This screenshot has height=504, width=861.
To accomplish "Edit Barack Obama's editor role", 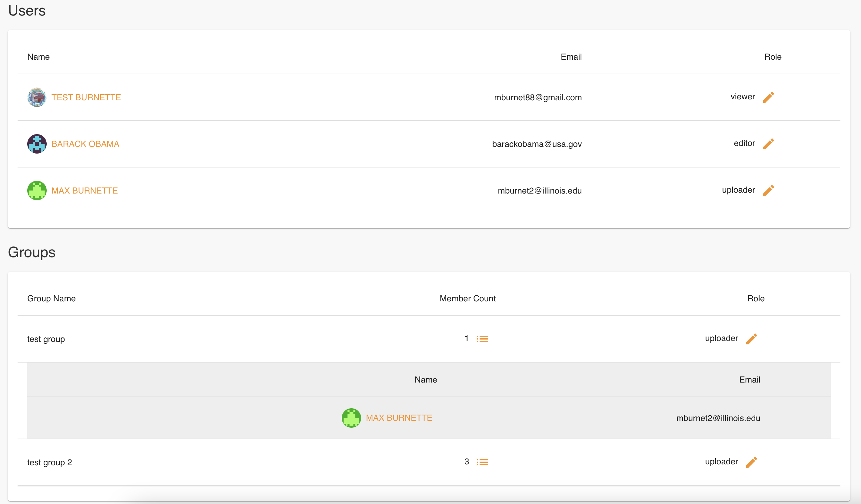I will [x=768, y=144].
